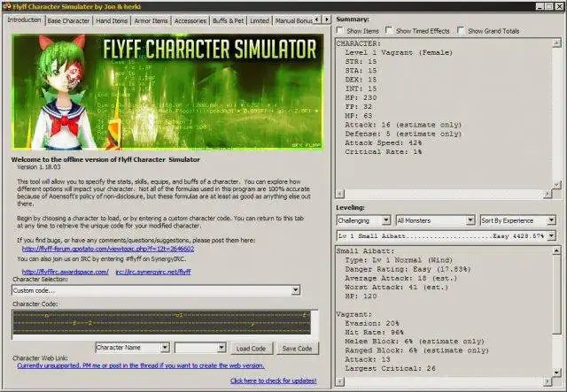Click the tab strip left scroll arrow
Viewport: 567px width, 392px height.
pos(317,19)
